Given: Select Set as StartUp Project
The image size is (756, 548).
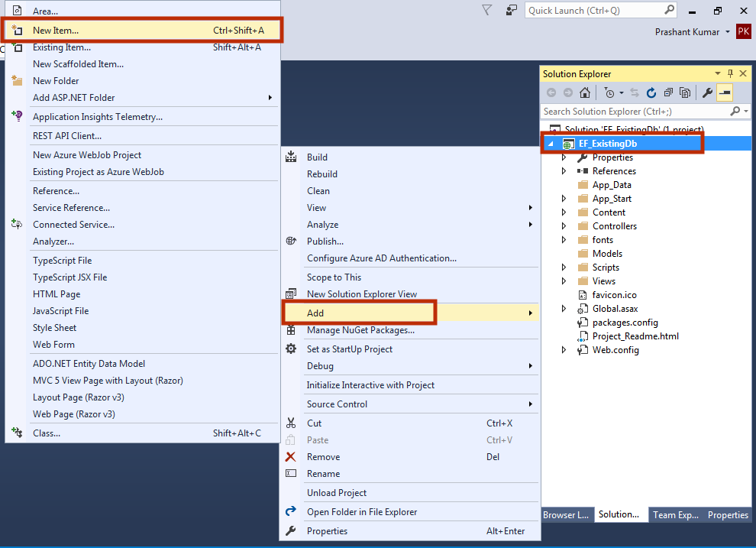Looking at the screenshot, I should 410,349.
